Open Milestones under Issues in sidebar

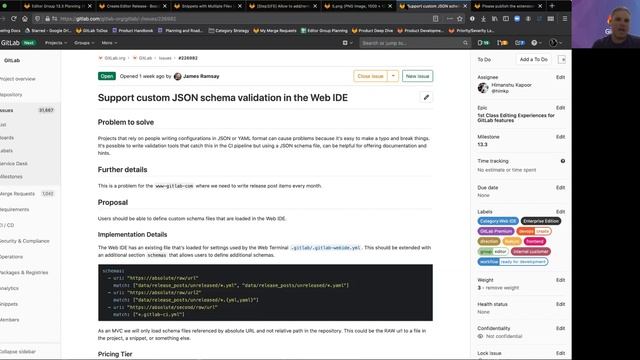tap(11, 177)
